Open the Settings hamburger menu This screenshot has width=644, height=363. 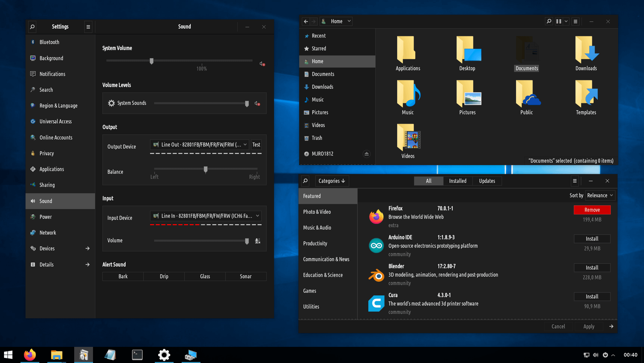click(88, 27)
